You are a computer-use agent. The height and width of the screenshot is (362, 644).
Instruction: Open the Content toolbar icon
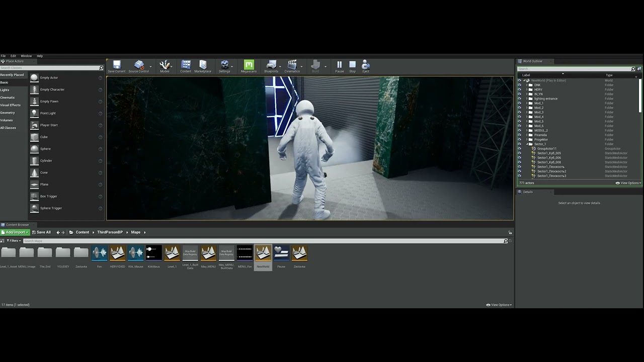click(186, 66)
